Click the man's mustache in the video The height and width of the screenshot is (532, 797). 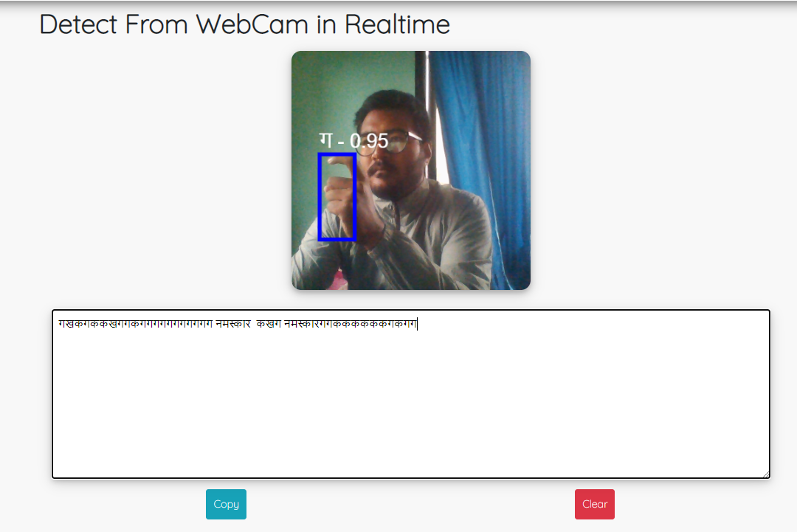coord(384,171)
